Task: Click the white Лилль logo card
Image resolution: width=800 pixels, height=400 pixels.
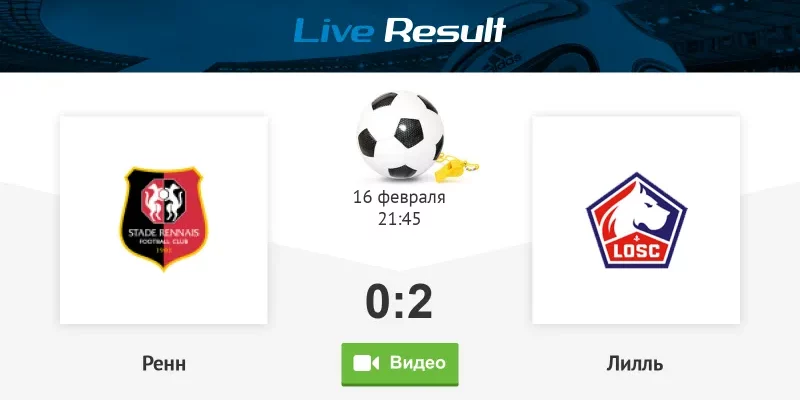Action: click(636, 220)
